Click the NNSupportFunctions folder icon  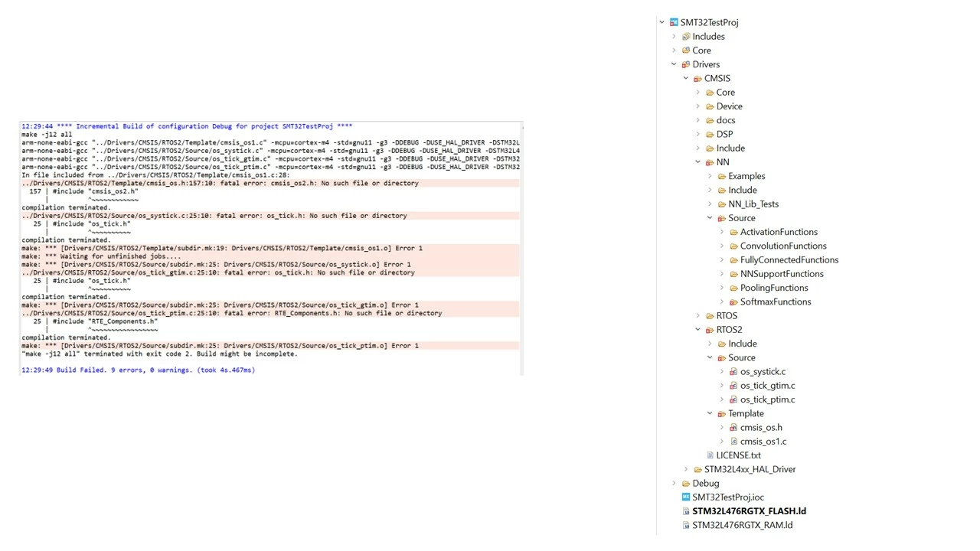point(733,274)
